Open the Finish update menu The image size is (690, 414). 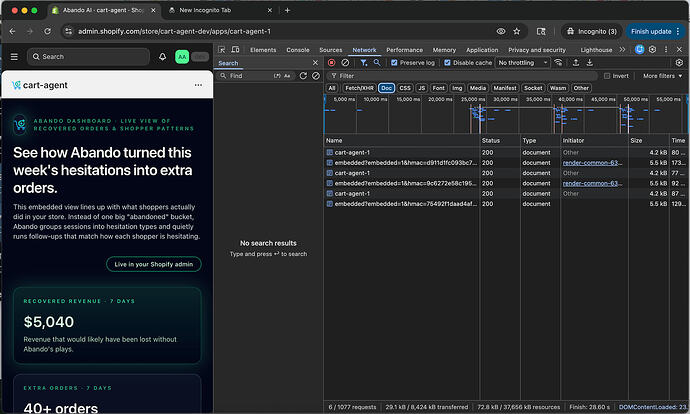click(x=655, y=31)
